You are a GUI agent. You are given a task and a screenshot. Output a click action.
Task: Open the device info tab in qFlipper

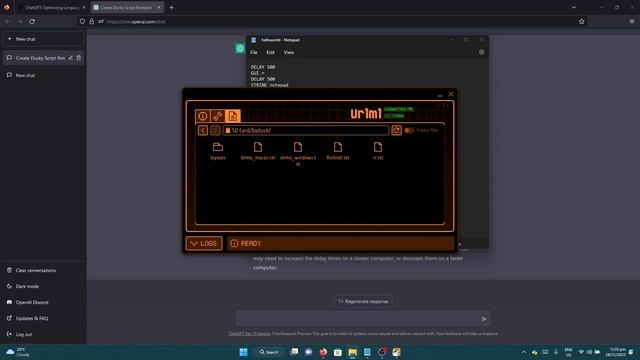pos(202,116)
